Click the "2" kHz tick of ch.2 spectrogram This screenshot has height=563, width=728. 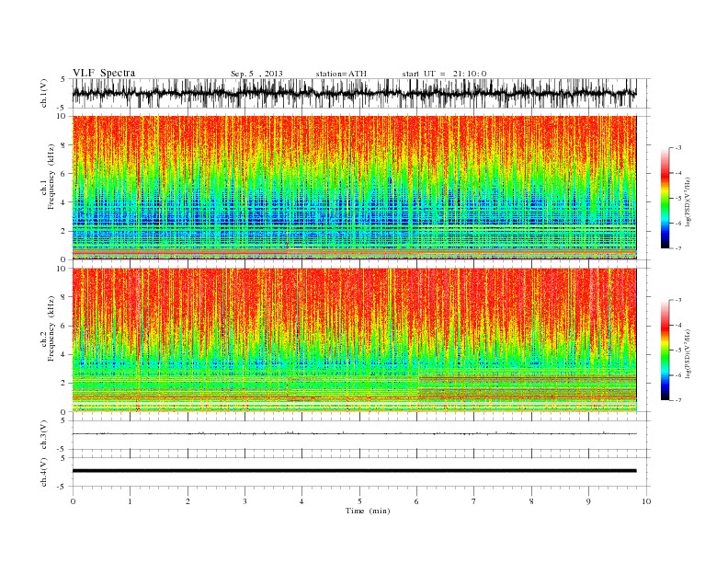tap(64, 384)
